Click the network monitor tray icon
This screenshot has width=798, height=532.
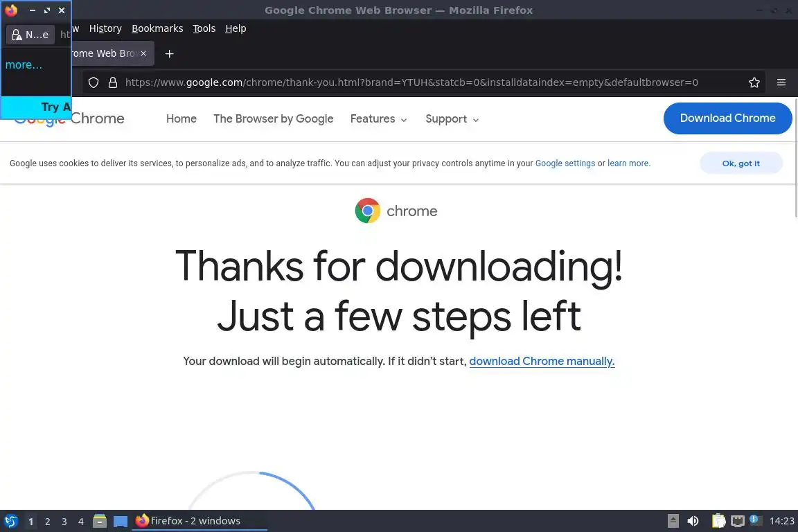click(x=738, y=521)
